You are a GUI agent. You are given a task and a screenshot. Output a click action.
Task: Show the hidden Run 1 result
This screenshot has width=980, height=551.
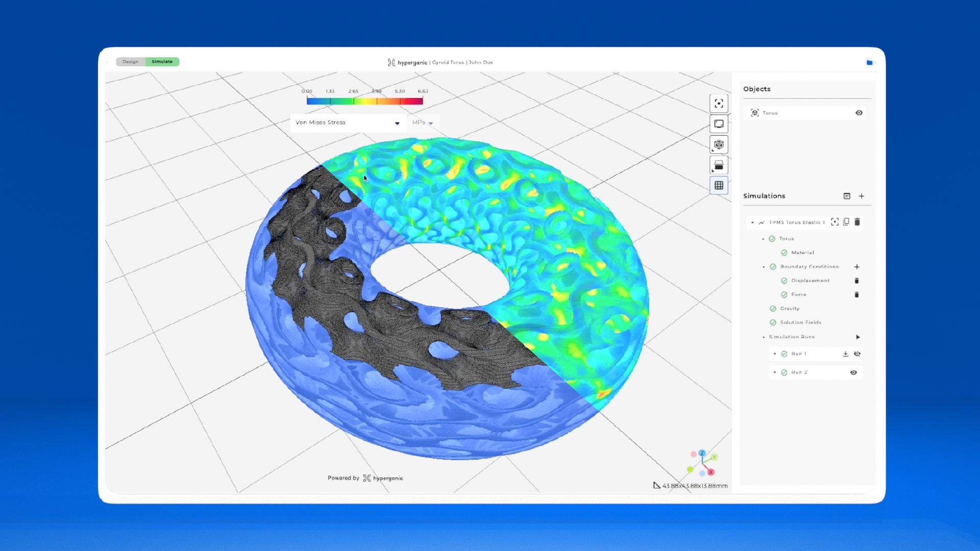click(857, 354)
